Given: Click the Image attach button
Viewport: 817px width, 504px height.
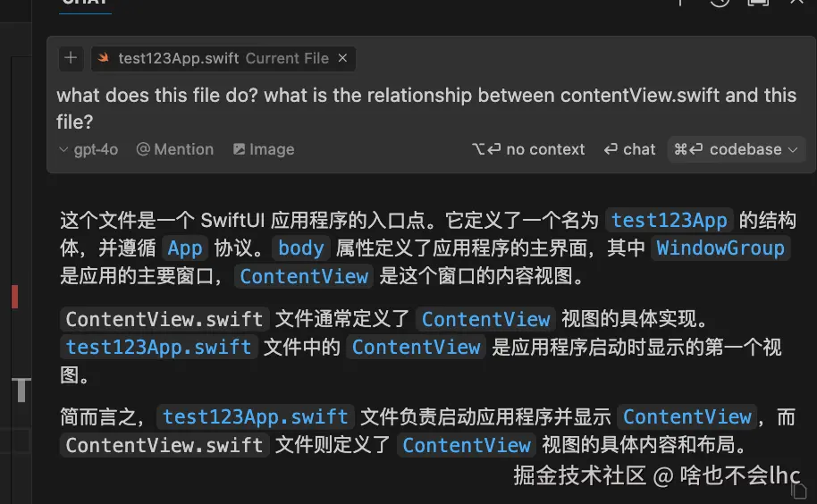Looking at the screenshot, I should [x=264, y=149].
